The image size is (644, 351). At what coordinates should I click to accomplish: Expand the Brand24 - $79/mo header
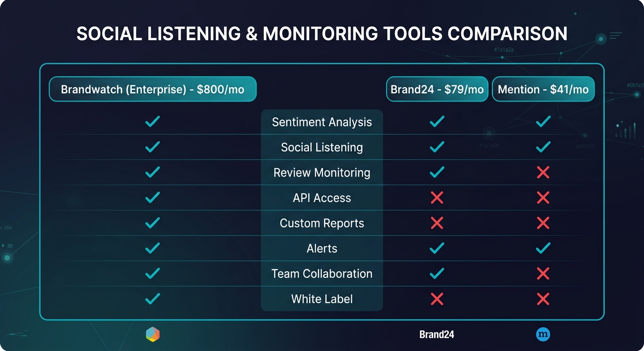(x=437, y=89)
